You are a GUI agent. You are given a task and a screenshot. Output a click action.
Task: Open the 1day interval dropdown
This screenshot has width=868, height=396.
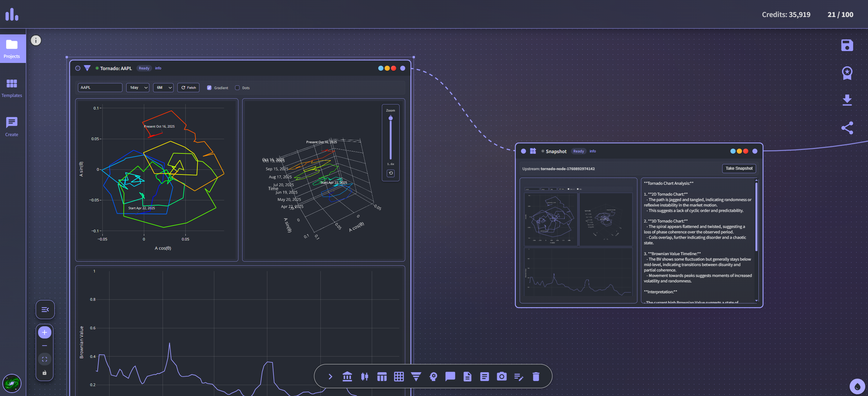pyautogui.click(x=137, y=87)
